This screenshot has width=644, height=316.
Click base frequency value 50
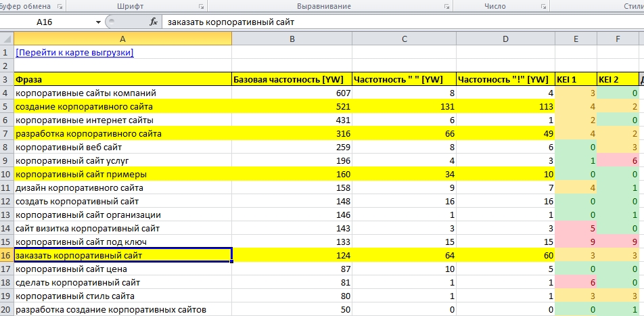292,309
